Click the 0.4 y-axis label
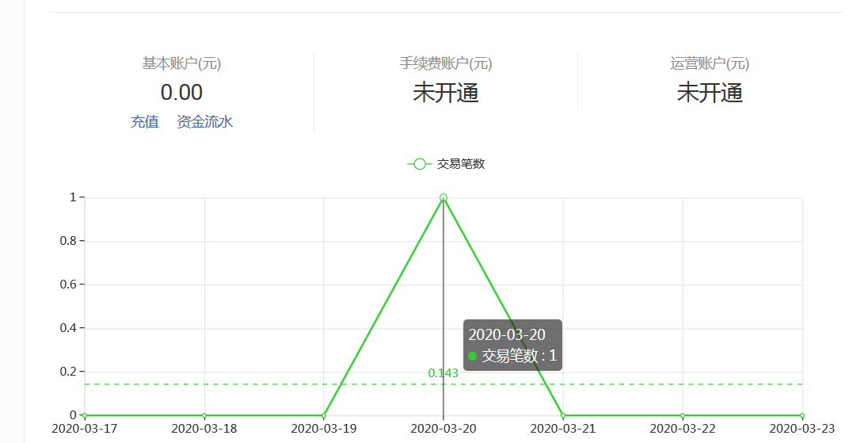Image resolution: width=868 pixels, height=443 pixels. (x=69, y=328)
